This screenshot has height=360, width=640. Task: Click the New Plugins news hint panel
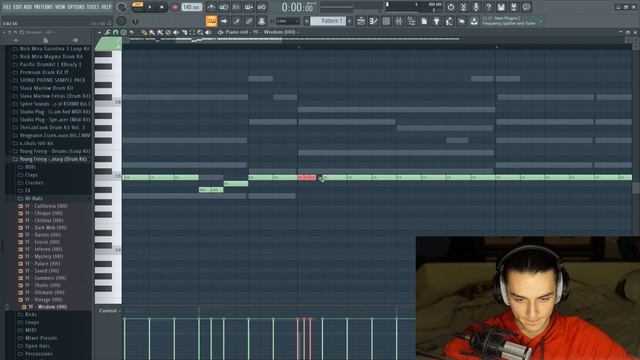coord(512,21)
